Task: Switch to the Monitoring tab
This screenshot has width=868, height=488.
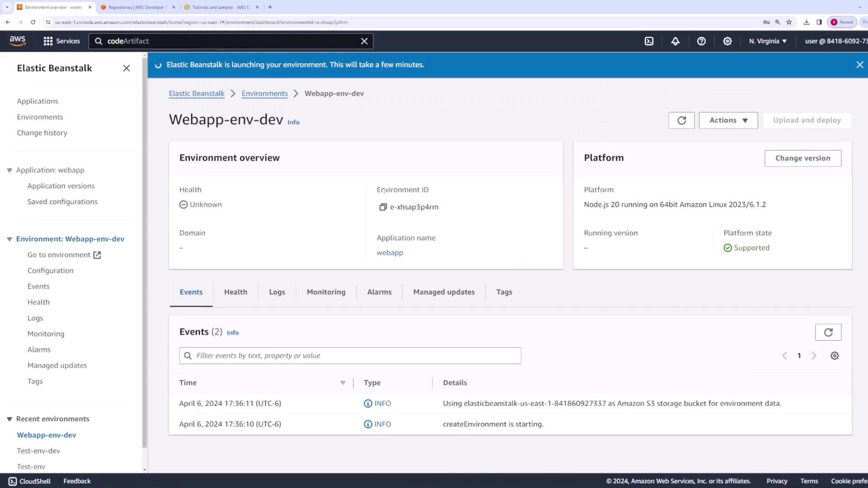Action: pyautogui.click(x=325, y=292)
